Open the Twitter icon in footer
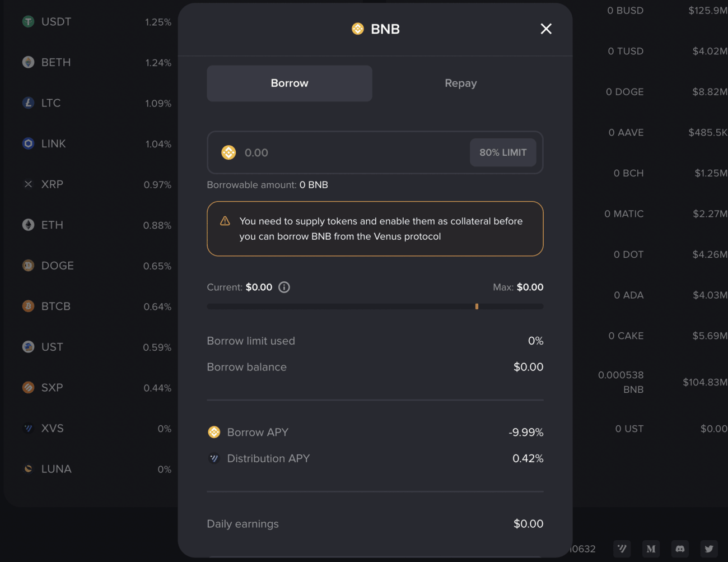Screen dimensions: 728x562 pyautogui.click(x=709, y=549)
